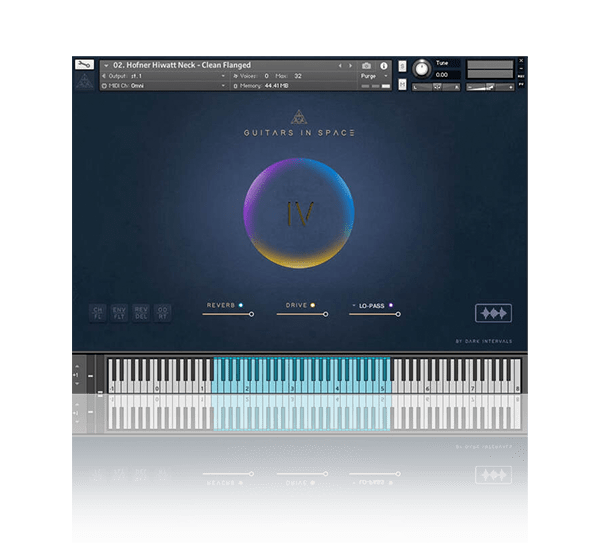The height and width of the screenshot is (543, 600).
Task: Click the S solo button
Action: (x=402, y=66)
